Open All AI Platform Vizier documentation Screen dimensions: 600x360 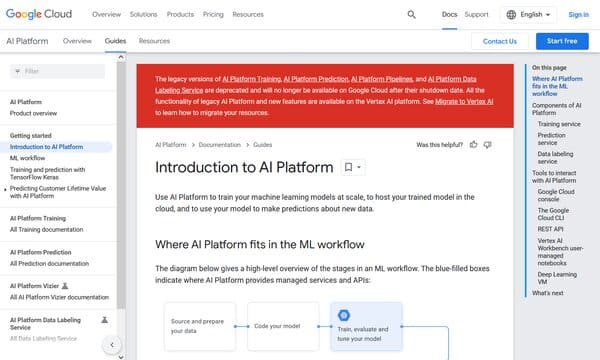pyautogui.click(x=59, y=297)
